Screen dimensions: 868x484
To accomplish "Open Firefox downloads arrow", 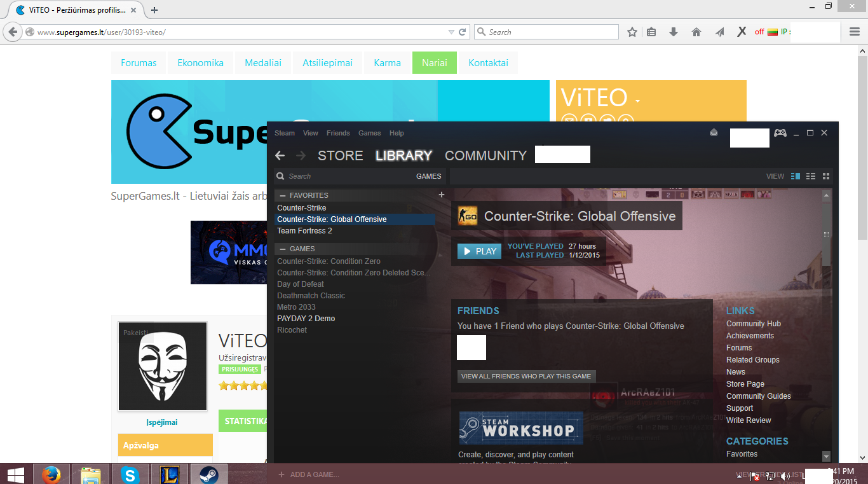I will click(x=674, y=32).
